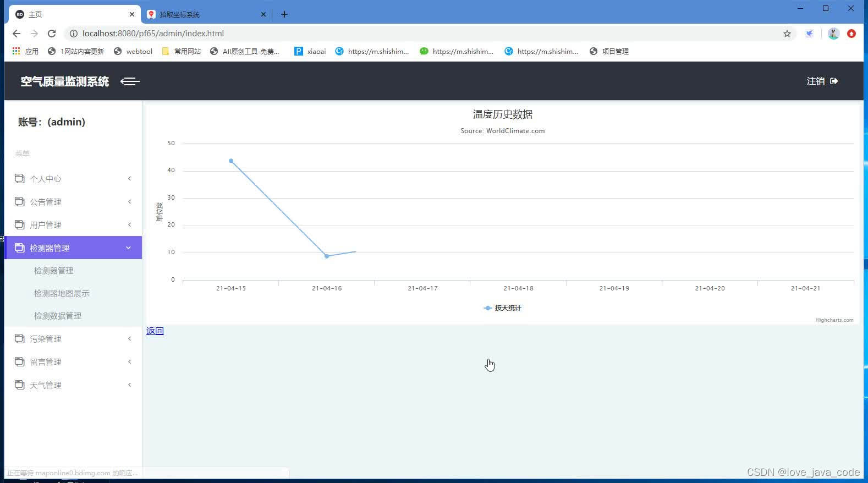Click the 天气管理 menu icon
The image size is (868, 483).
[20, 385]
